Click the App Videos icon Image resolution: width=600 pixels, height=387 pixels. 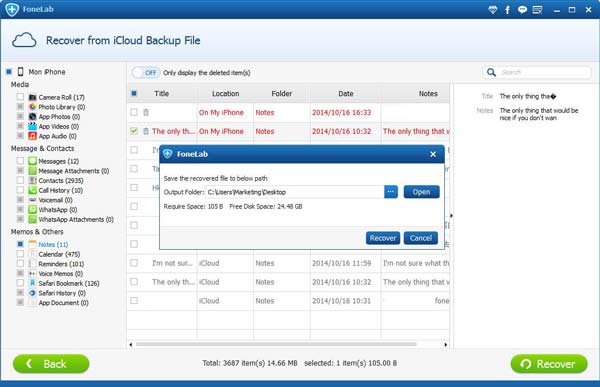point(33,126)
